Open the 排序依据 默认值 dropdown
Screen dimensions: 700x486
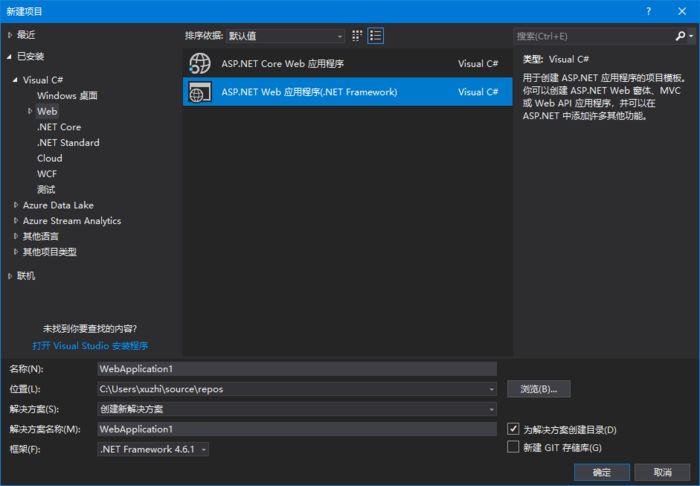click(286, 36)
